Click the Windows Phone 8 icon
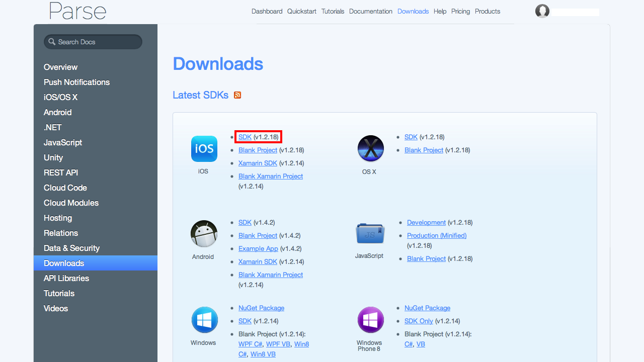This screenshot has width=644, height=362. 371,320
